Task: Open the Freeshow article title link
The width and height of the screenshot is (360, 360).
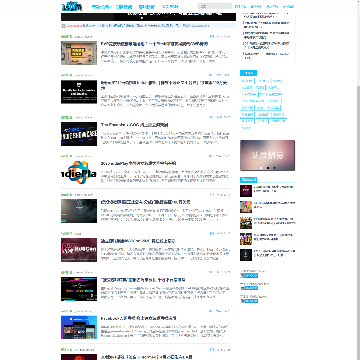Action: (134, 125)
